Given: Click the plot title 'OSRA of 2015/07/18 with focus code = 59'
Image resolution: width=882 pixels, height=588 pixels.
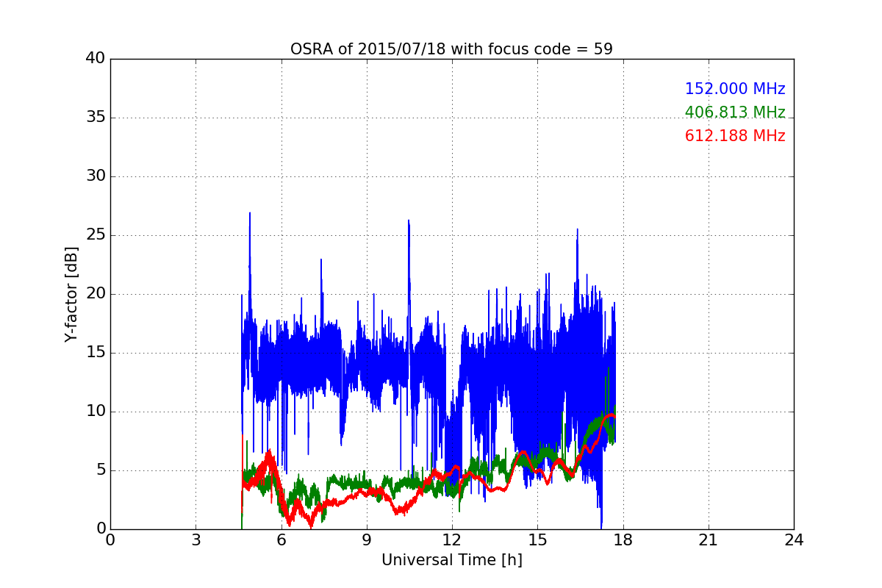Looking at the screenshot, I should pos(451,49).
